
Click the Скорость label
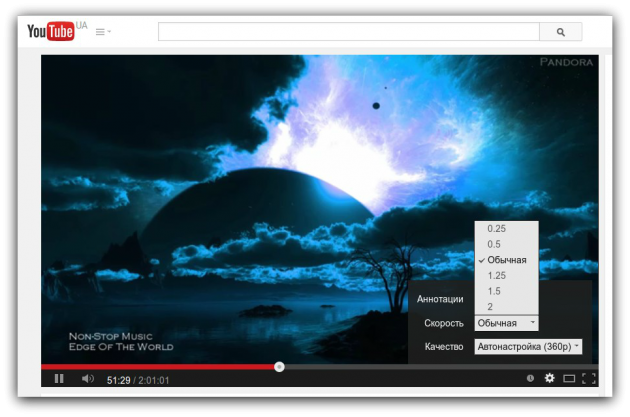(444, 323)
